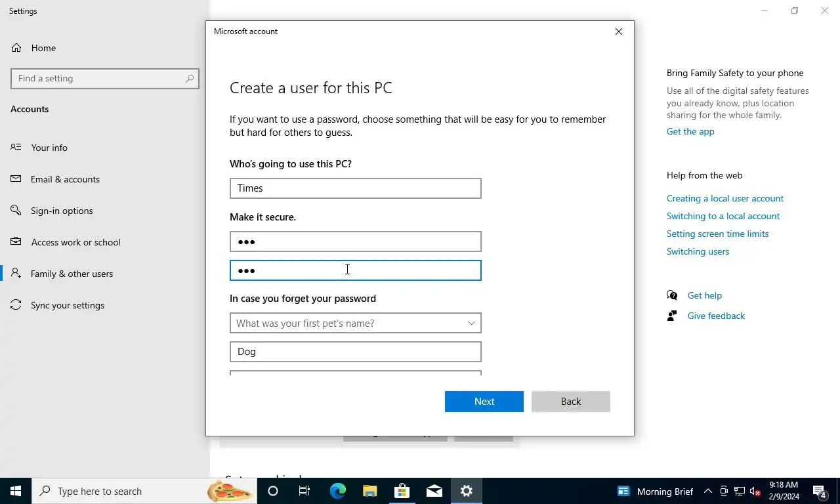Click the Sync your settings arrows icon
This screenshot has height=504, width=840.
coord(16,304)
